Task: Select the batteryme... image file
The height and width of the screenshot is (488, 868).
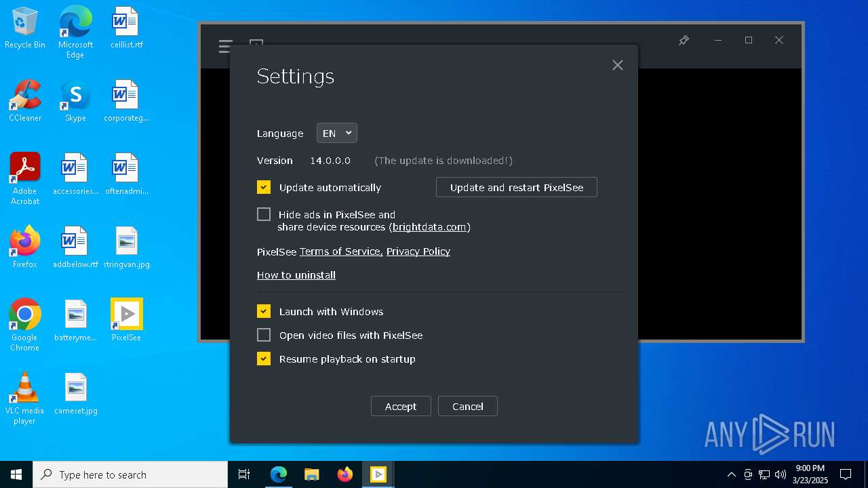Action: coord(75,321)
